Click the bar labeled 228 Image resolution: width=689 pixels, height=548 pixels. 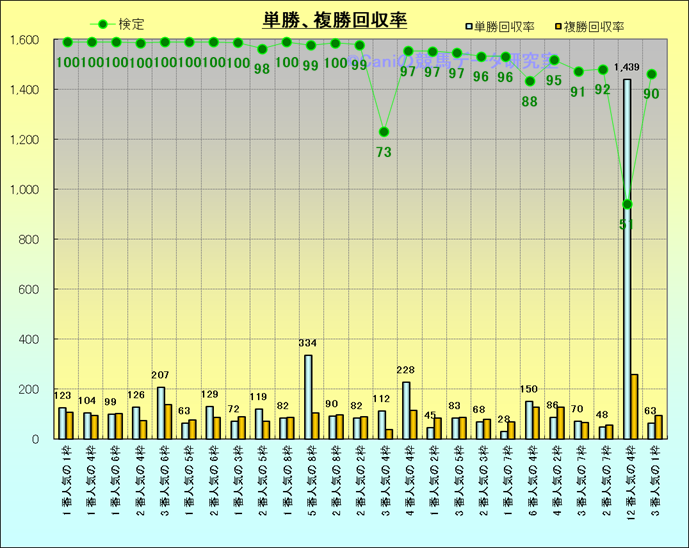(x=405, y=410)
